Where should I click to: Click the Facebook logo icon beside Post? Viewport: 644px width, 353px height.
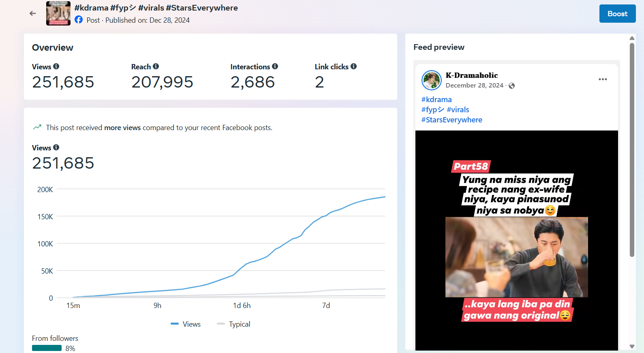(x=79, y=20)
